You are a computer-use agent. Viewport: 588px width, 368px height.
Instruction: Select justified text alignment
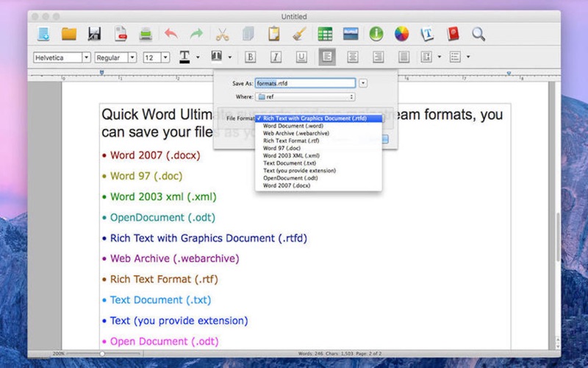(x=404, y=57)
